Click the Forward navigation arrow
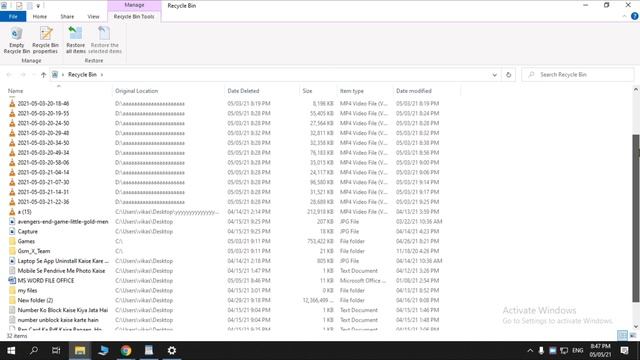This screenshot has height=360, width=640. click(23, 75)
